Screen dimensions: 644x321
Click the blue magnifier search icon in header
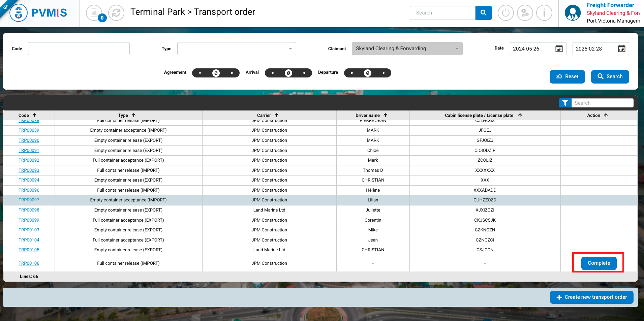tap(483, 13)
